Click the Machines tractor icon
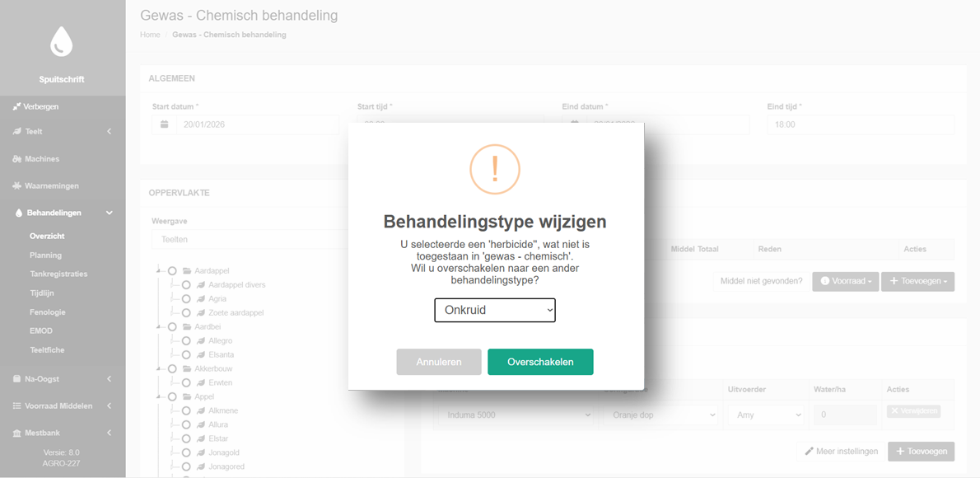 (16, 159)
